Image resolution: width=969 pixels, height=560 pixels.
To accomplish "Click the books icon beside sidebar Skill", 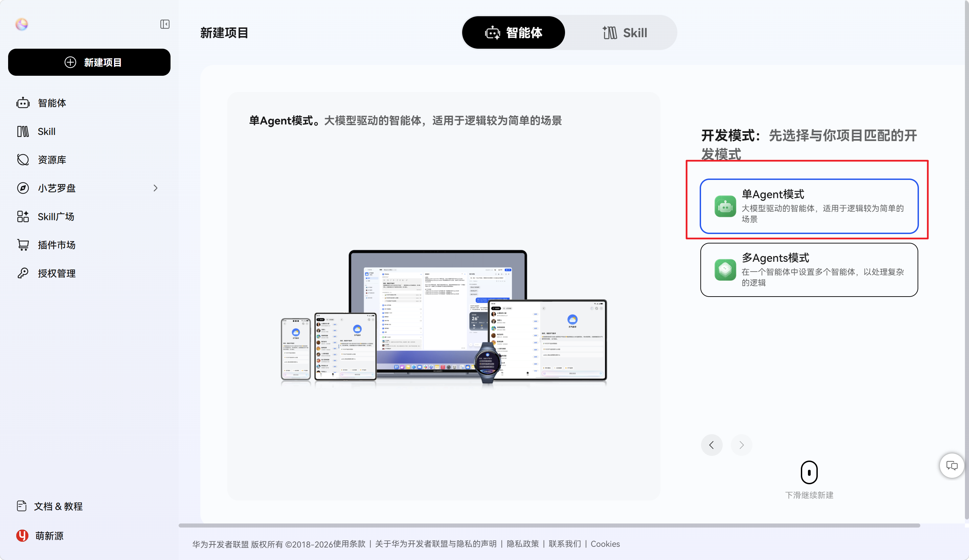I will (x=23, y=132).
